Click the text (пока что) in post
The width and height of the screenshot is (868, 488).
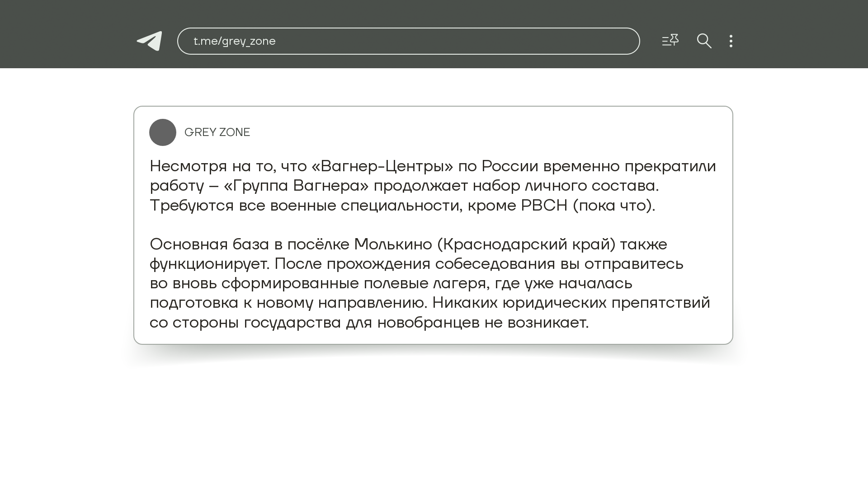tap(613, 206)
